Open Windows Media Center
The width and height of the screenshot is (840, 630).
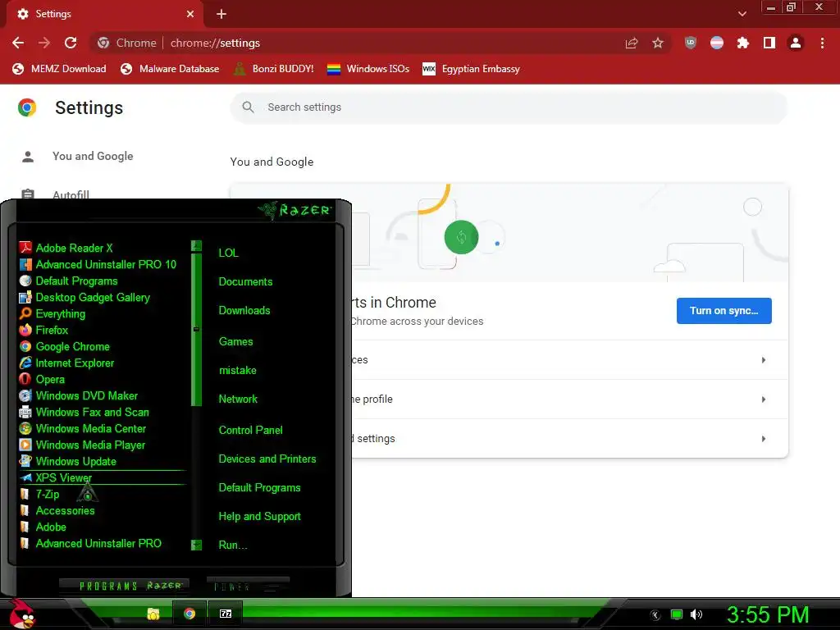(x=82, y=428)
